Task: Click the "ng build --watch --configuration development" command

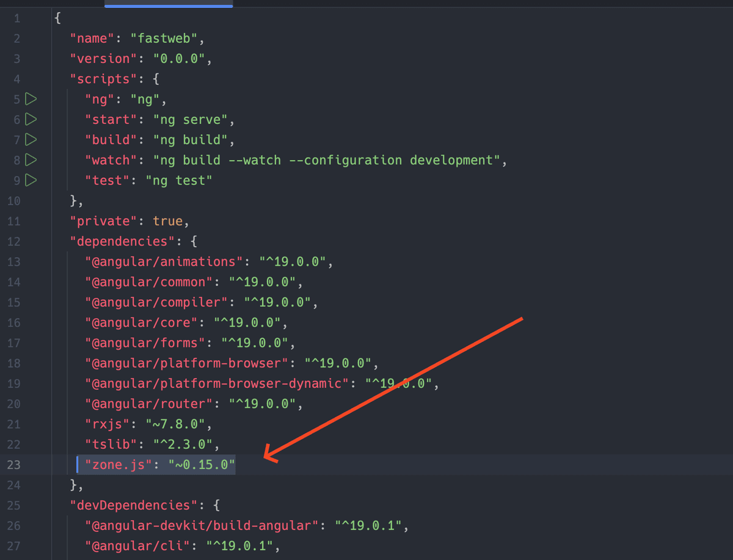Action: (330, 160)
